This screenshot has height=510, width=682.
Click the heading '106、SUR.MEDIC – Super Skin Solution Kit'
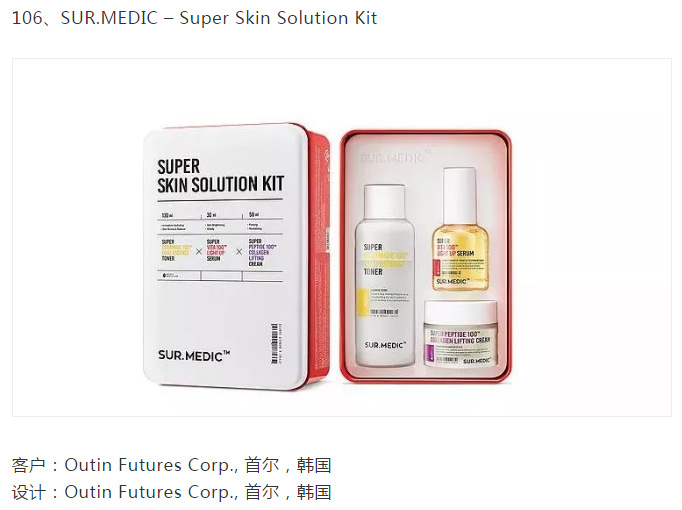(x=194, y=18)
